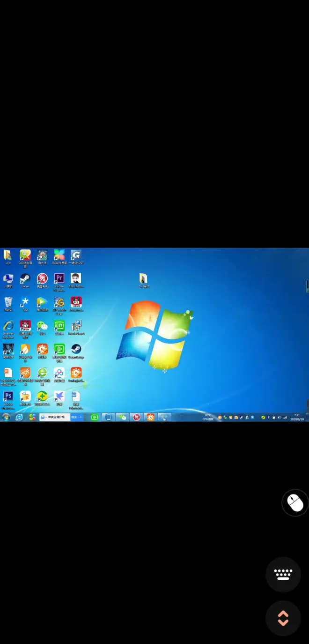The image size is (309, 644).
Task: Launch the TIM star shortcut
Action: tap(25, 303)
